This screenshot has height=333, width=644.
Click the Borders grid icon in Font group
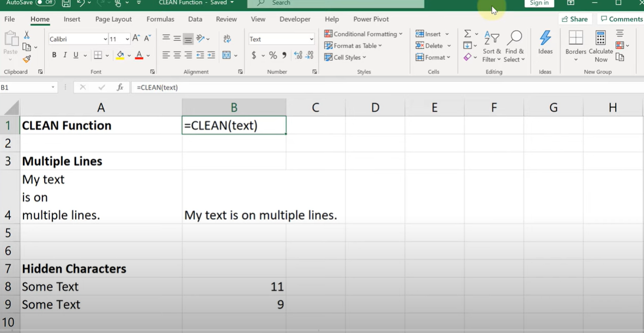coord(98,55)
